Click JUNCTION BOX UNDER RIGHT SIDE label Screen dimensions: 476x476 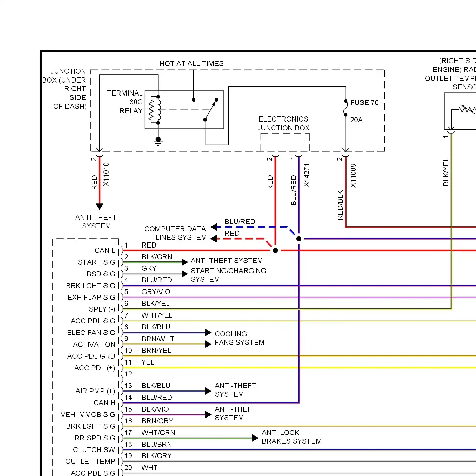(64, 89)
